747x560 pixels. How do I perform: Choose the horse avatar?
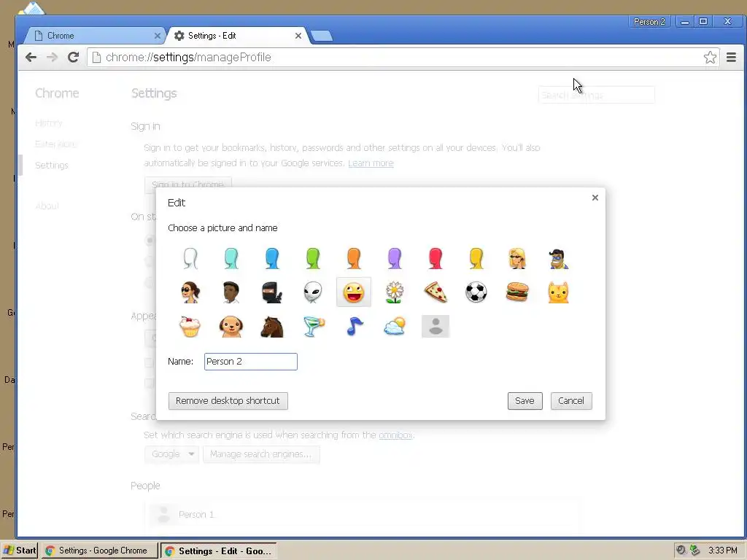272,327
